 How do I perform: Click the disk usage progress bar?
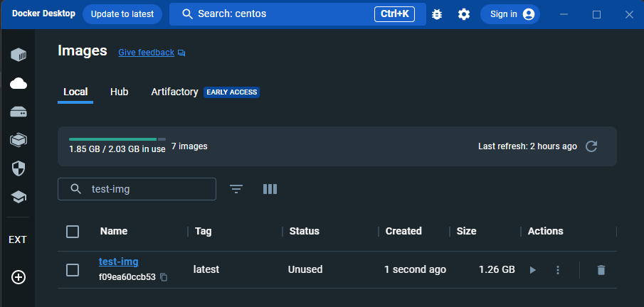117,139
